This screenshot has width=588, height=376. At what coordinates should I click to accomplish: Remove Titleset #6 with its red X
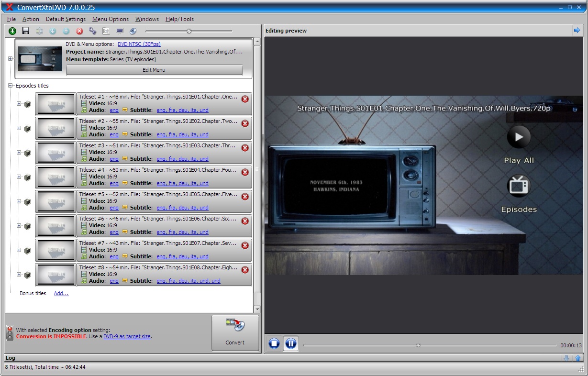click(245, 221)
